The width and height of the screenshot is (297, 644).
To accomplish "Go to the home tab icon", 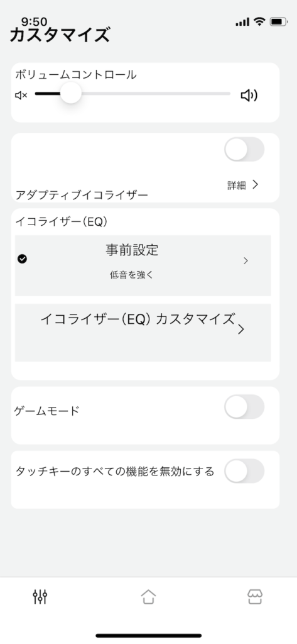I will pos(148,597).
